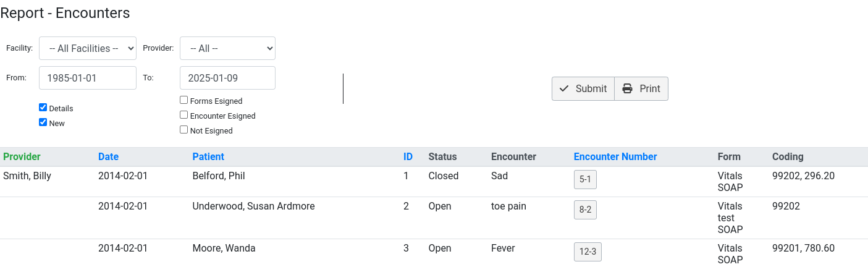This screenshot has width=868, height=280.
Task: Enable the Forms Esigned checkbox
Action: pos(183,100)
